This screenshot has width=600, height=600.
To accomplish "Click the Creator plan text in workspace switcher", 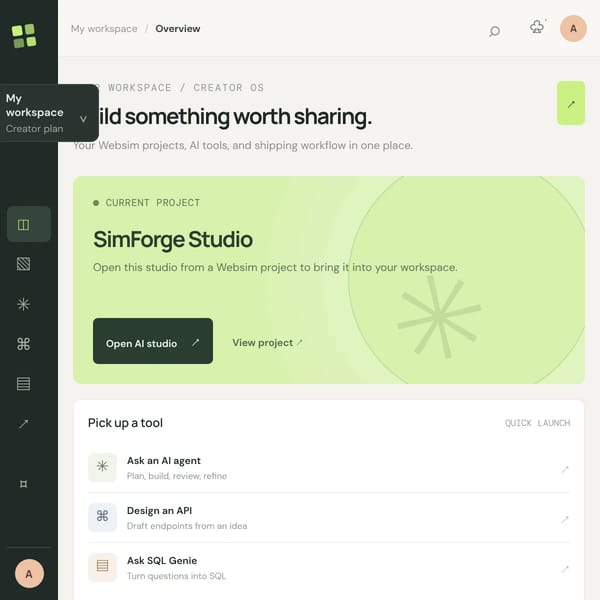I will click(x=34, y=129).
